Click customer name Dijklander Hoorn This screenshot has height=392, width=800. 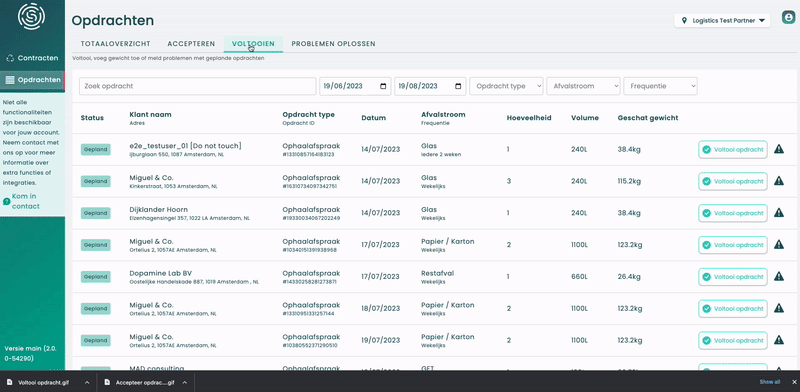coord(159,210)
